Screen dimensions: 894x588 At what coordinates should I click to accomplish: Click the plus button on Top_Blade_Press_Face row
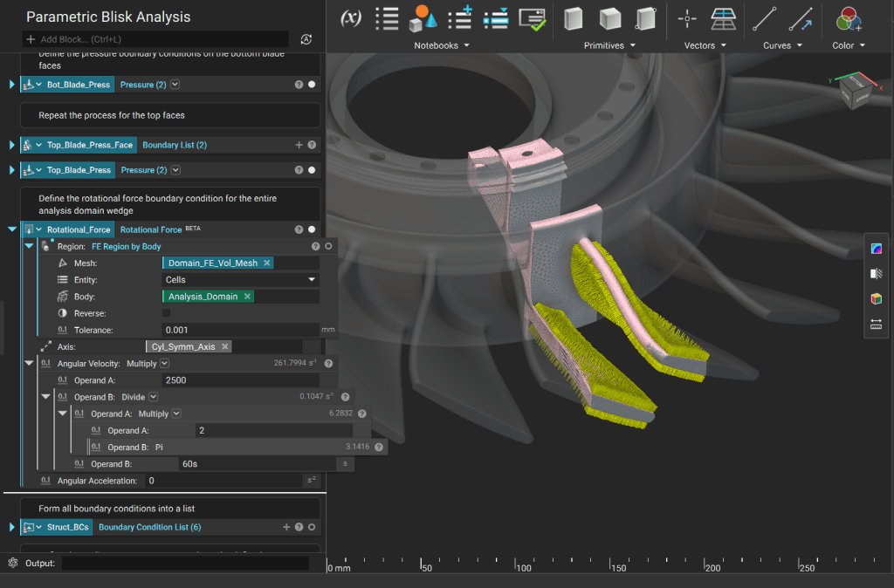(299, 145)
